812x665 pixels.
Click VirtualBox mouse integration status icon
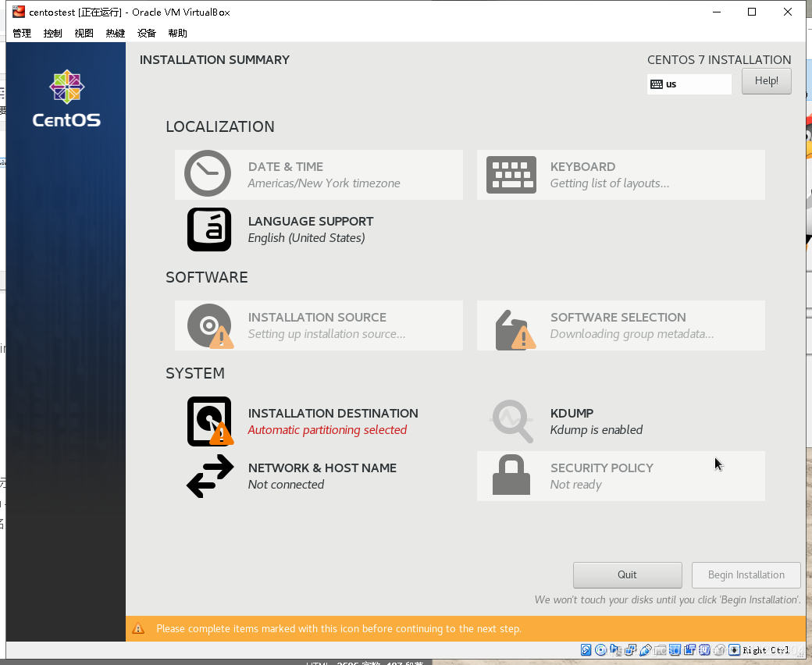tap(719, 650)
